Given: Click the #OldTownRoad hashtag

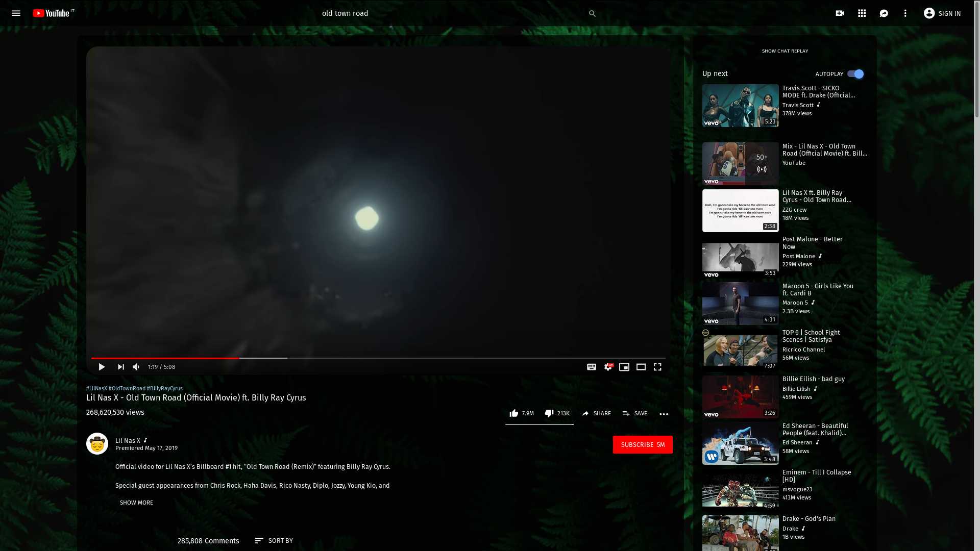Looking at the screenshot, I should pyautogui.click(x=127, y=388).
